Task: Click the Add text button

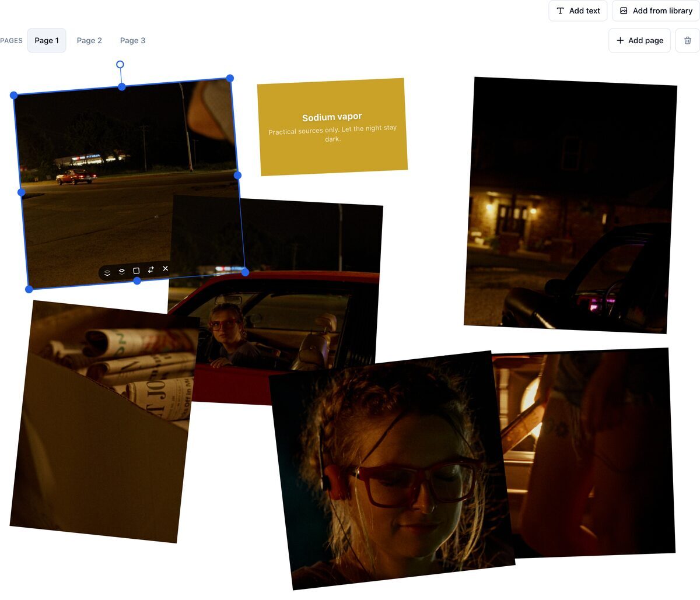Action: (x=578, y=10)
